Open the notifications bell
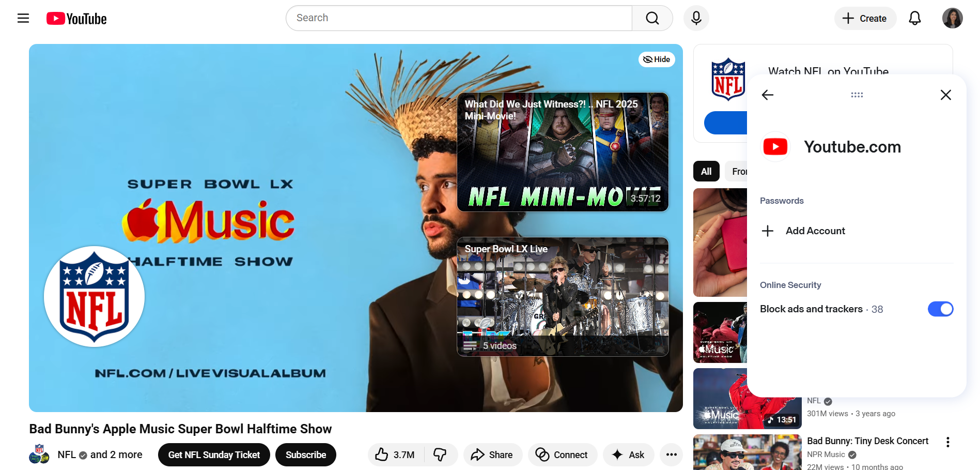This screenshot has height=470, width=980. pyautogui.click(x=914, y=18)
